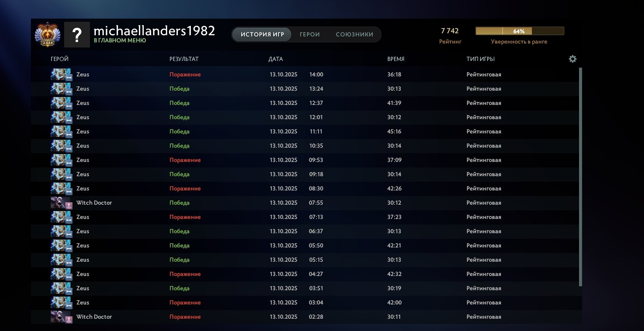Image resolution: width=644 pixels, height=331 pixels.
Task: Open the match history settings gear
Action: coord(572,59)
